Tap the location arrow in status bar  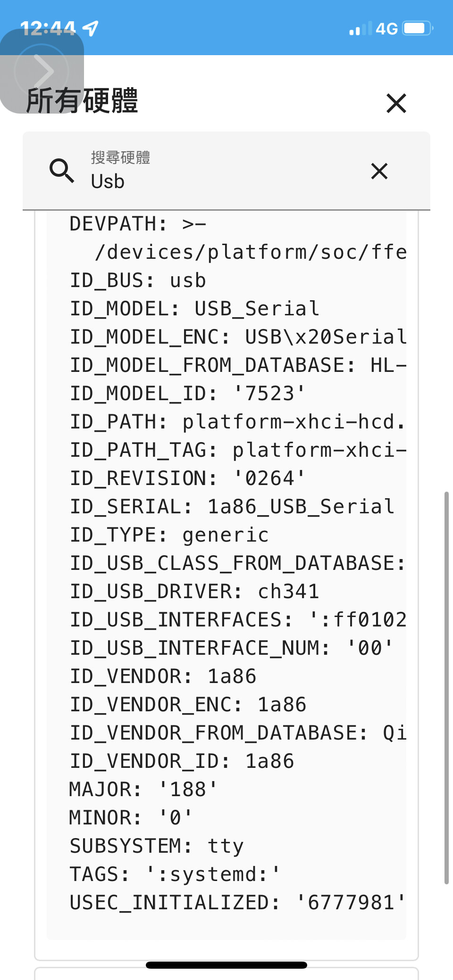[90, 28]
